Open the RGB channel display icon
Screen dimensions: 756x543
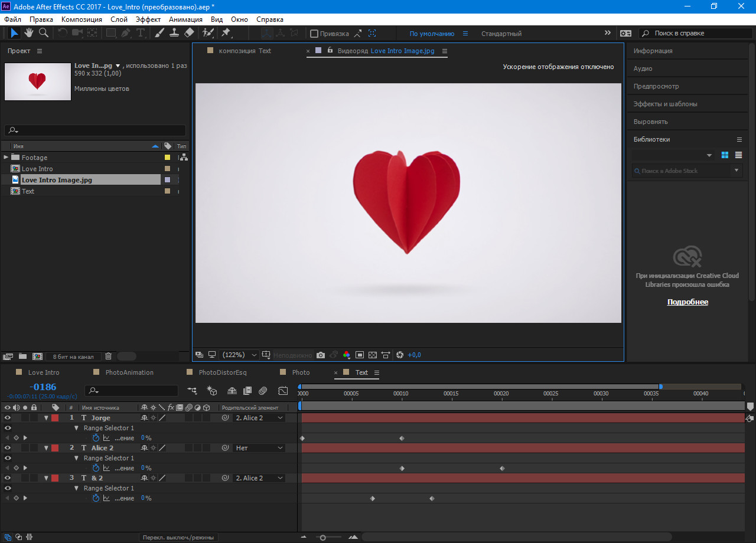click(x=346, y=355)
